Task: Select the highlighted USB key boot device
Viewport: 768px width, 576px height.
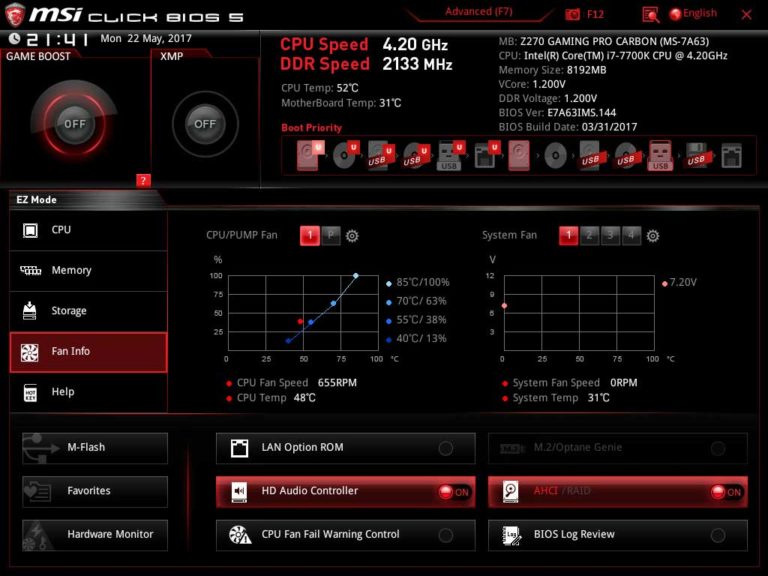Action: (x=660, y=155)
